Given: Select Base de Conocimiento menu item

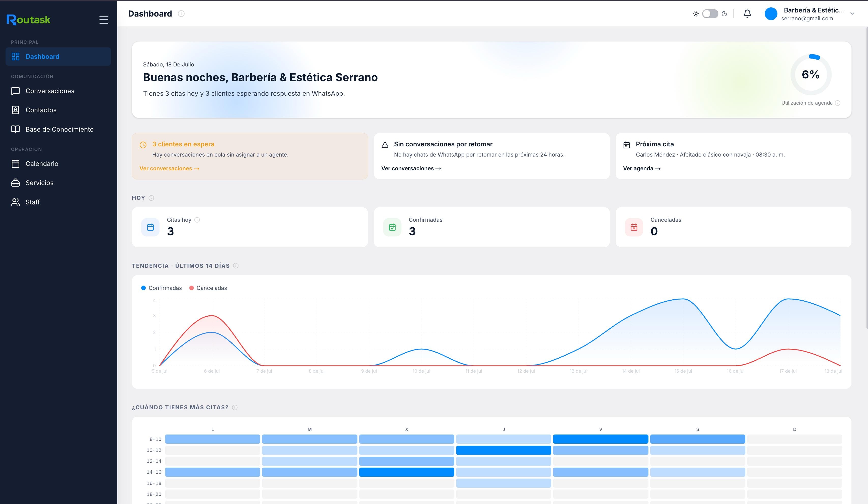Looking at the screenshot, I should pyautogui.click(x=58, y=129).
